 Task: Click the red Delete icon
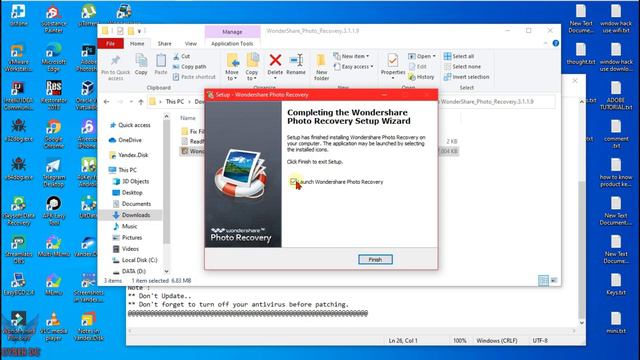(x=275, y=60)
